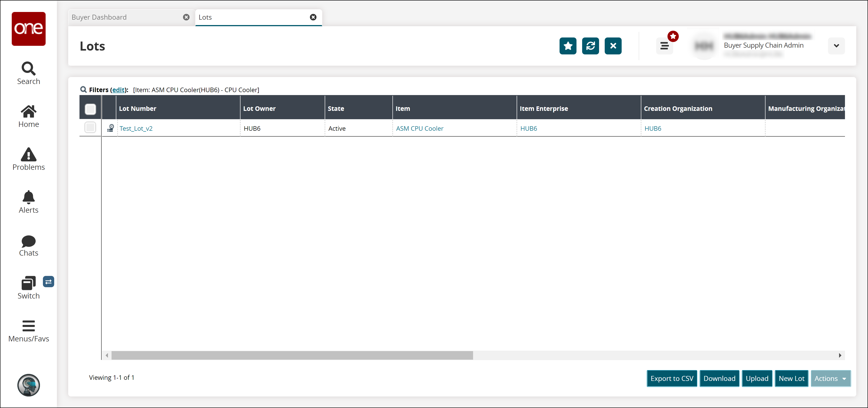This screenshot has height=408, width=868.
Task: Open the Problems warning icon
Action: click(28, 159)
